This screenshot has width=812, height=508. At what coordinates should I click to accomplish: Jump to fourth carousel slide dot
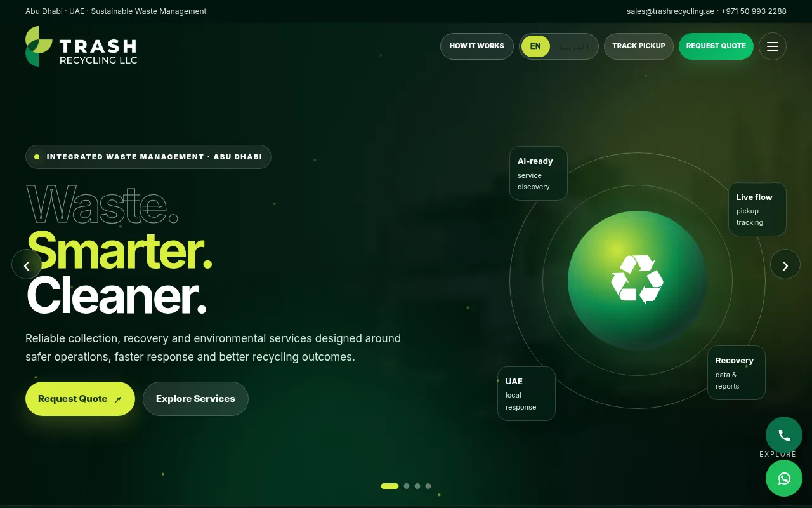pyautogui.click(x=428, y=486)
